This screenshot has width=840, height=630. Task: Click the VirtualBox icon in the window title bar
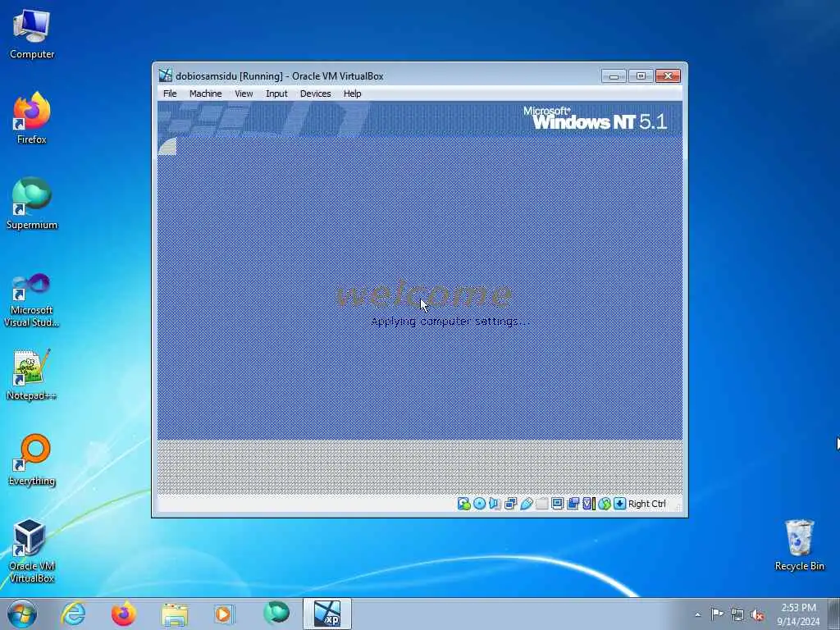coord(166,75)
